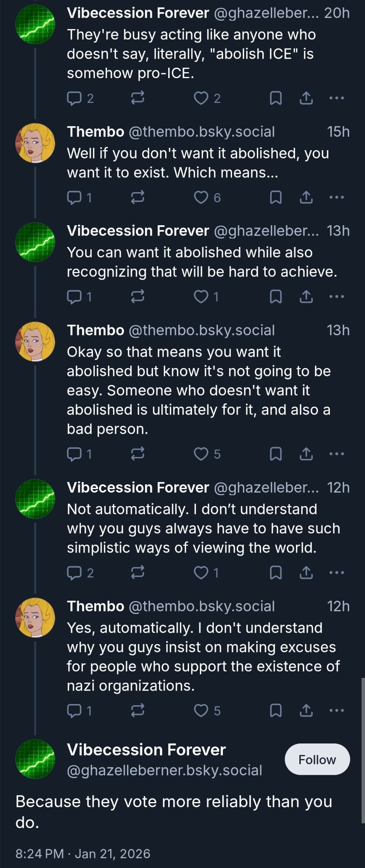Viewport: 365px width, 868px height.
Task: Share the "nazi organizations" post
Action: tap(306, 710)
